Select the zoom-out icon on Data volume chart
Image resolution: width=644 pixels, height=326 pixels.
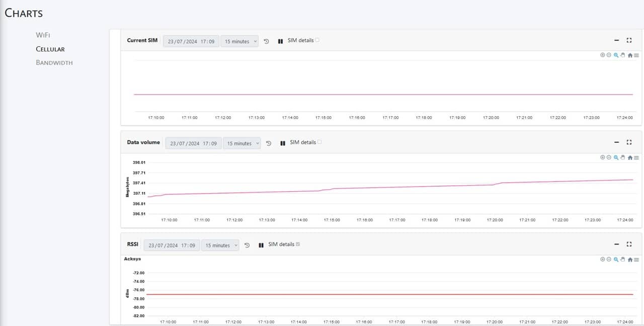(609, 157)
